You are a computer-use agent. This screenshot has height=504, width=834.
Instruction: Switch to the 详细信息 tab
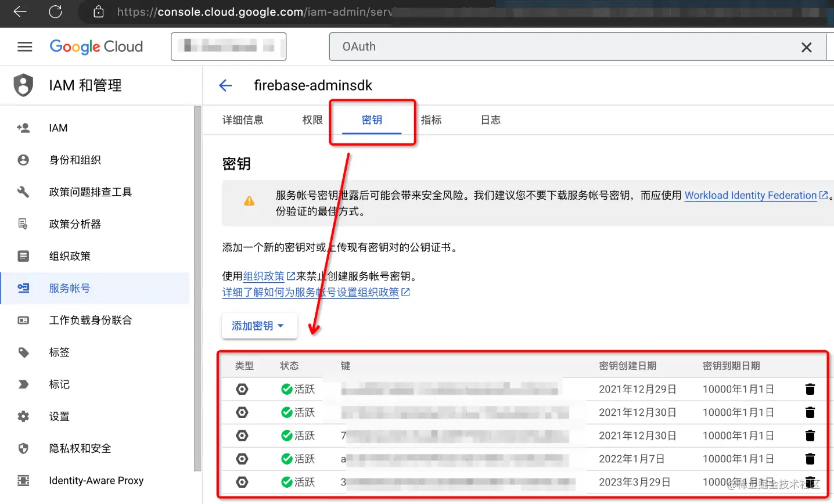coord(243,120)
